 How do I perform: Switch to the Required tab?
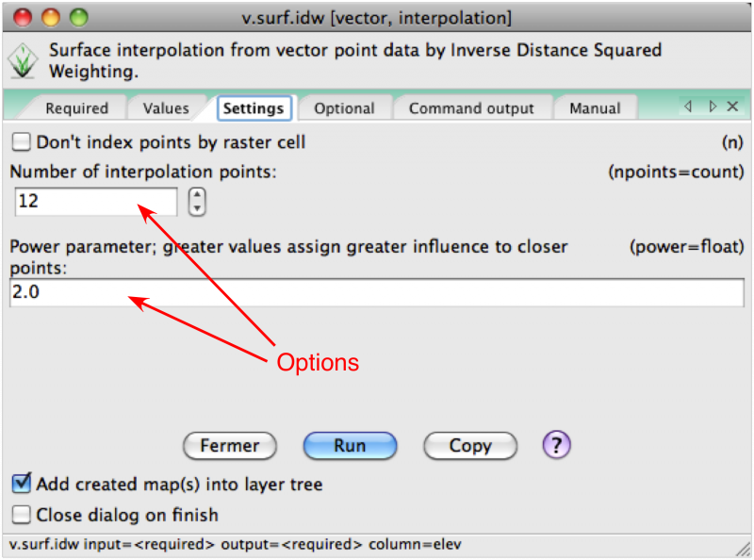tap(76, 108)
